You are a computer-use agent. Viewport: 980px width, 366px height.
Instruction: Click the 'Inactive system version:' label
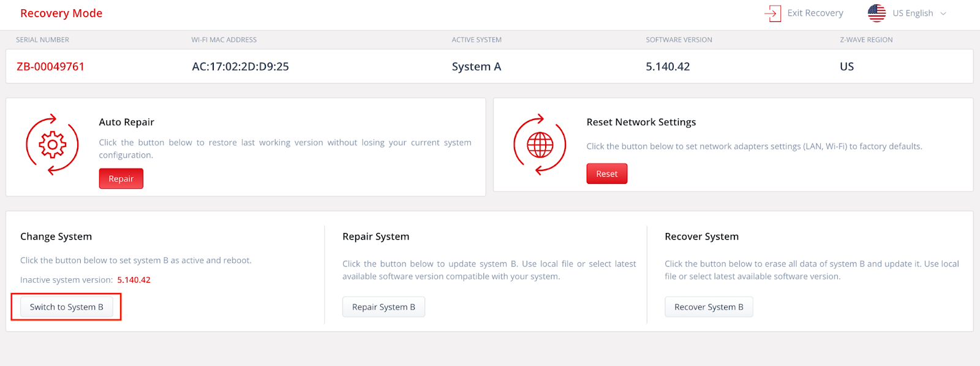[x=66, y=280]
